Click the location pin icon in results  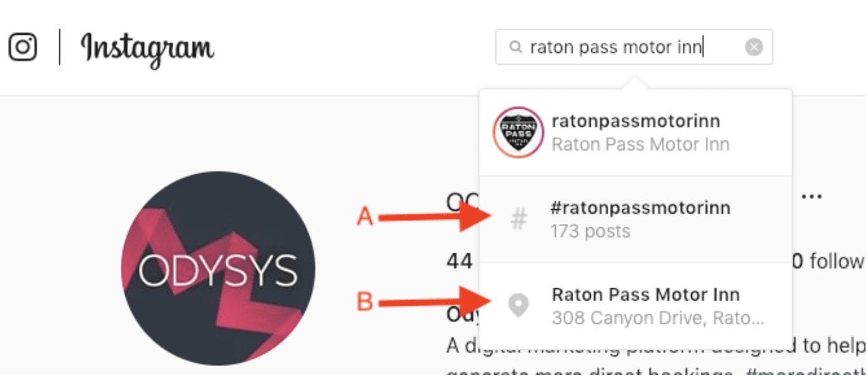coord(518,306)
